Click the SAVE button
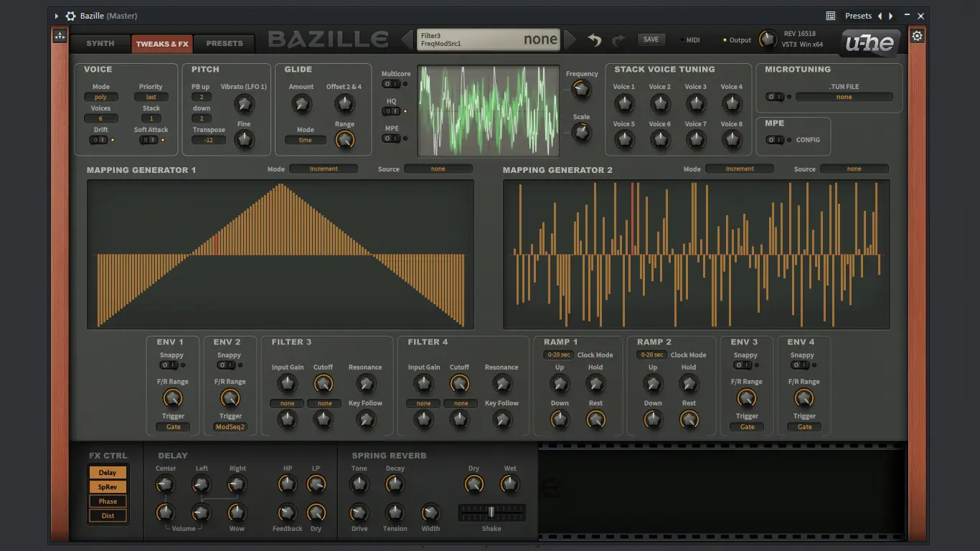Image resolution: width=980 pixels, height=551 pixels. click(x=651, y=39)
